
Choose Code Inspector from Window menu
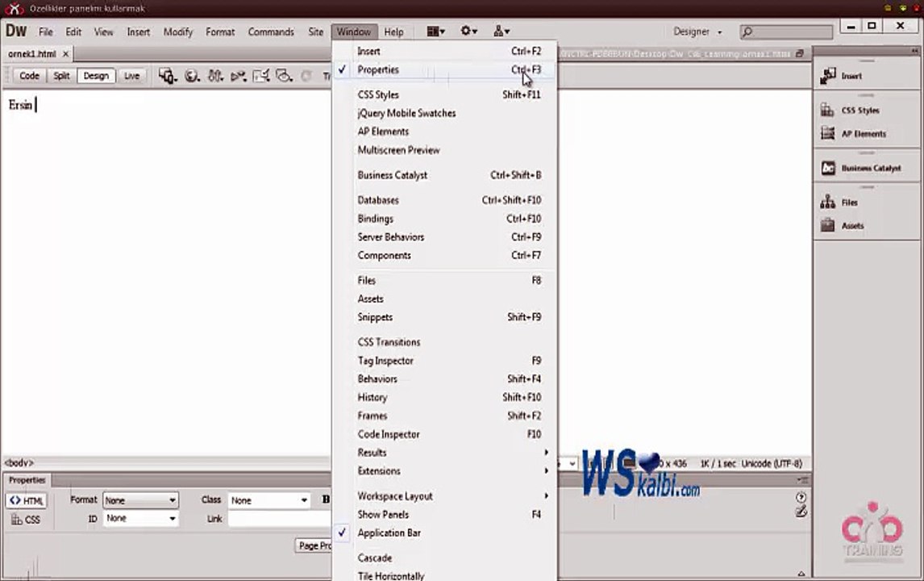445,434
